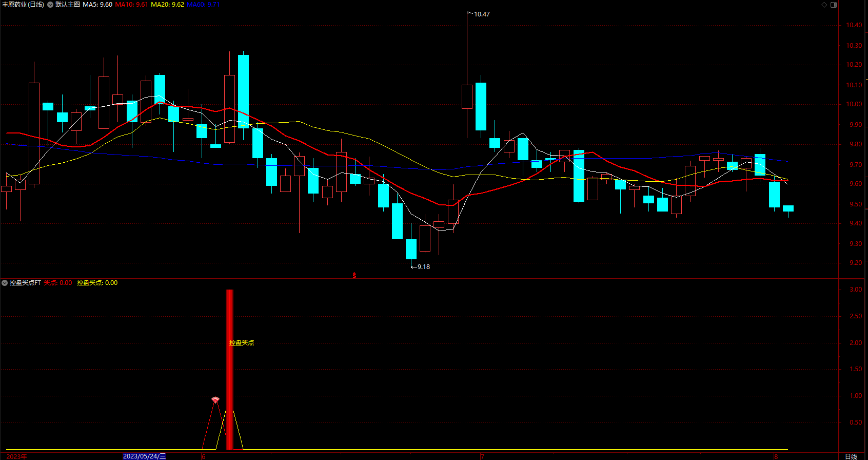Click the 10.00 price axis label
This screenshot has height=460, width=868.
(x=854, y=104)
